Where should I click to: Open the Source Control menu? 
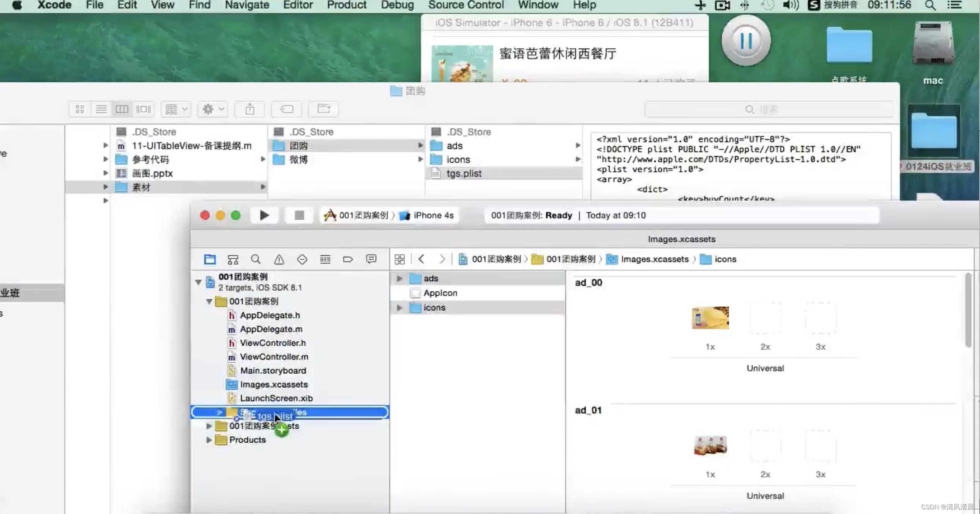pos(466,5)
